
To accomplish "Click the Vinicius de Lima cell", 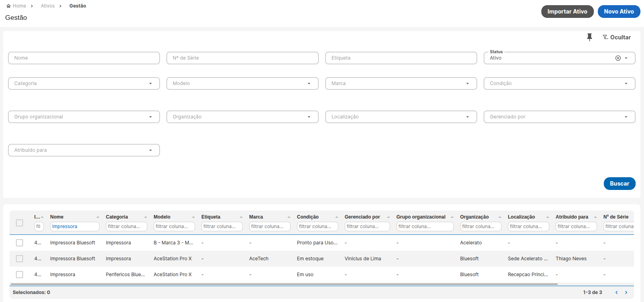I will point(363,259).
